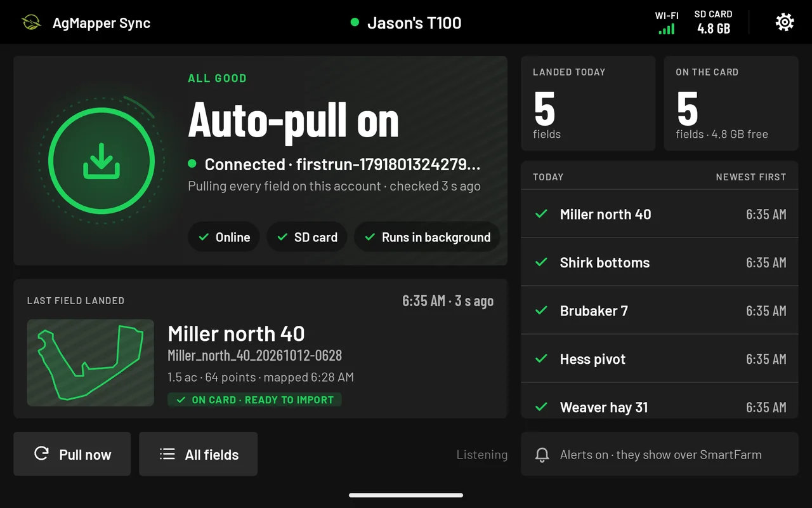Toggle the Runs in background chip
Viewport: 812px width, 508px height.
pyautogui.click(x=427, y=237)
